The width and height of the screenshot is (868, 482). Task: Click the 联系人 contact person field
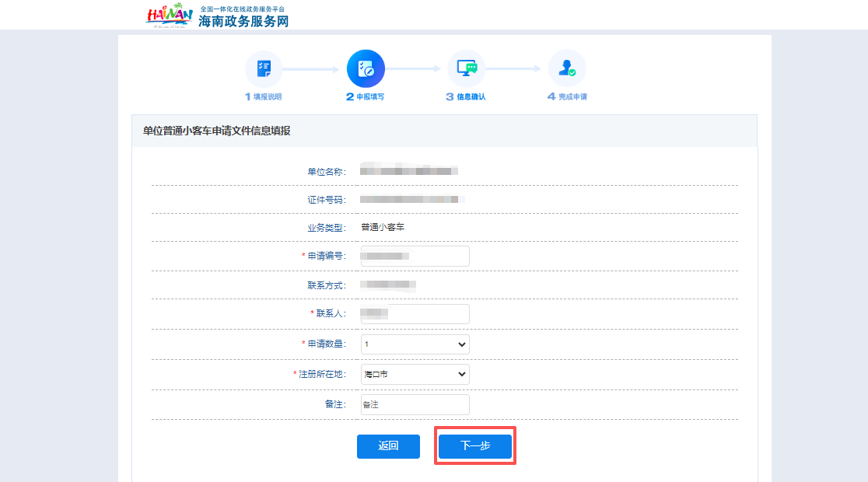pyautogui.click(x=415, y=313)
